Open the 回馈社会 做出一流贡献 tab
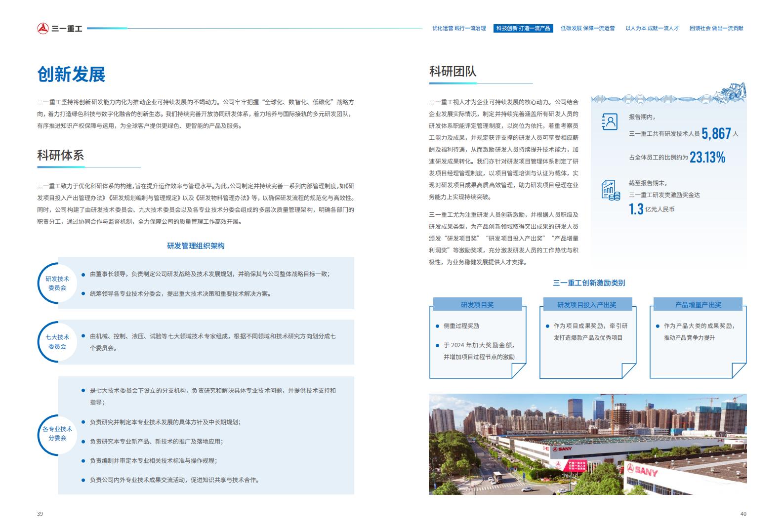784x532 pixels. click(x=716, y=28)
